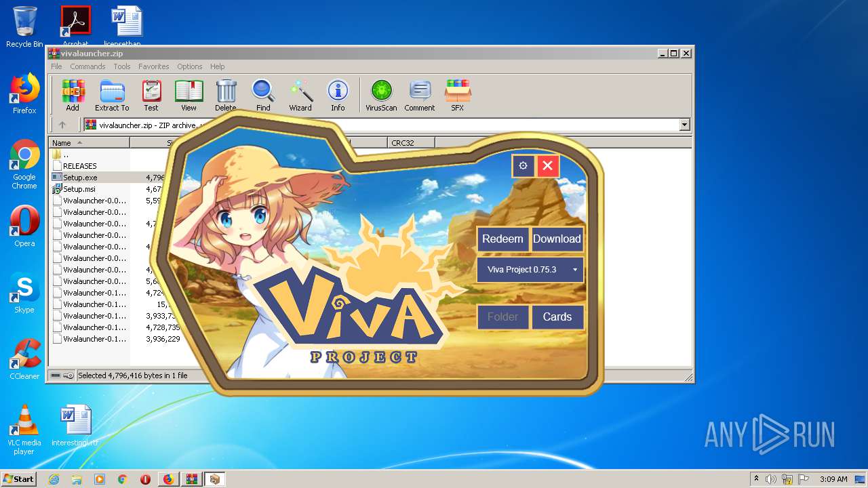Viewport: 868px width, 488px height.
Task: Open the Options menu
Action: [x=190, y=66]
